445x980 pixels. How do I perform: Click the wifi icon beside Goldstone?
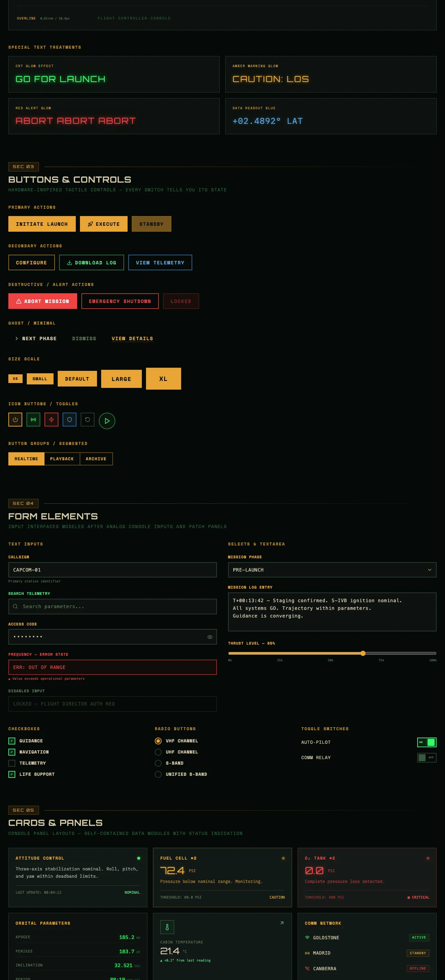pyautogui.click(x=307, y=938)
